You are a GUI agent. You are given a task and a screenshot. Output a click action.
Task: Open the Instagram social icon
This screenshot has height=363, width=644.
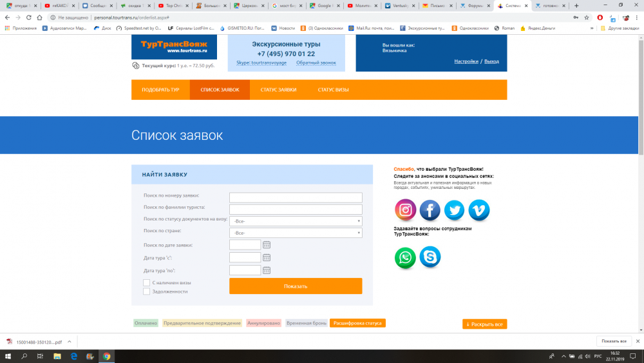tap(406, 210)
